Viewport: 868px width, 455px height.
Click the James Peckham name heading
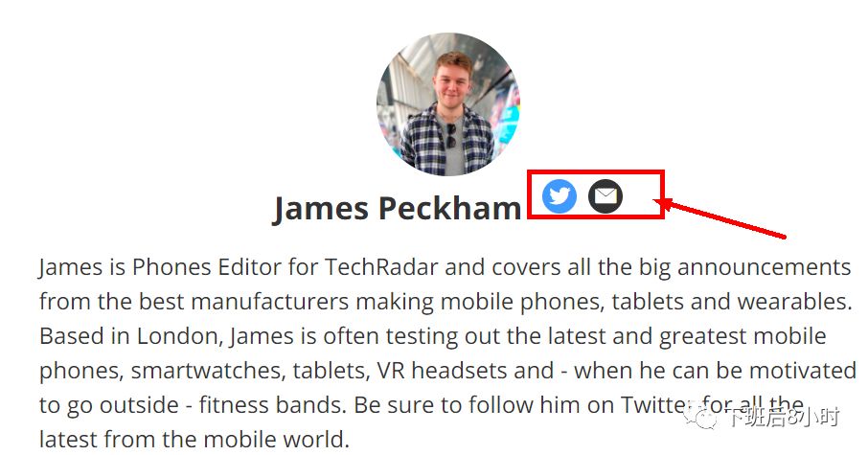pos(397,208)
